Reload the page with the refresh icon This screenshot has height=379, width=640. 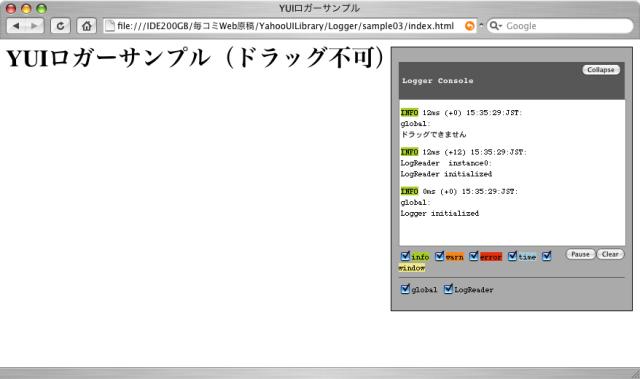pos(60,26)
